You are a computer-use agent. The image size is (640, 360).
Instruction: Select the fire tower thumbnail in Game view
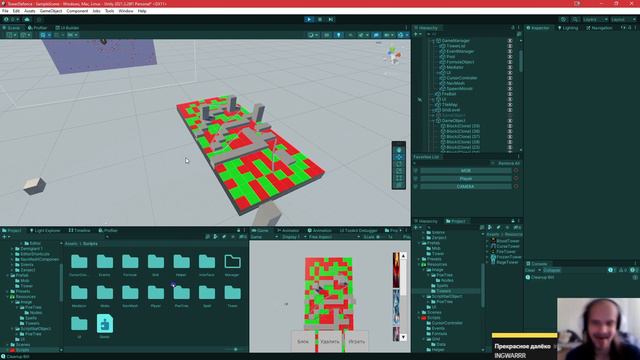point(396,270)
